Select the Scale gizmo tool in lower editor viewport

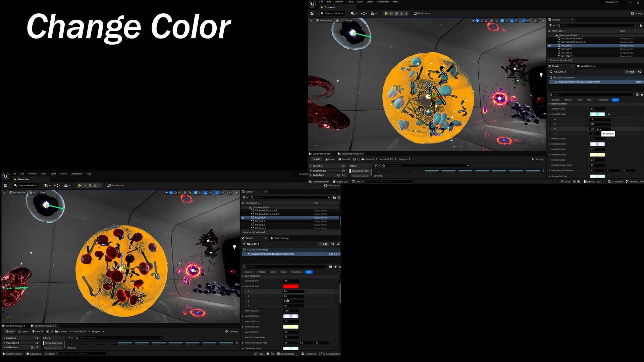179,193
